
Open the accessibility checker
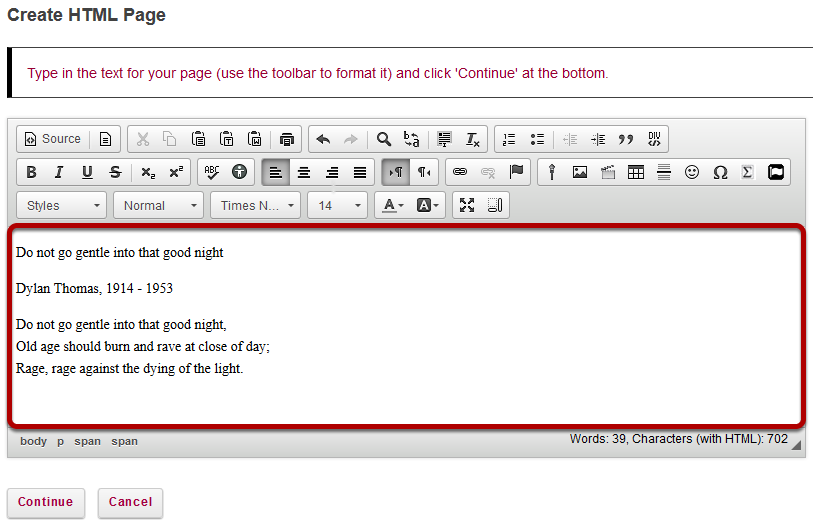tap(239, 172)
